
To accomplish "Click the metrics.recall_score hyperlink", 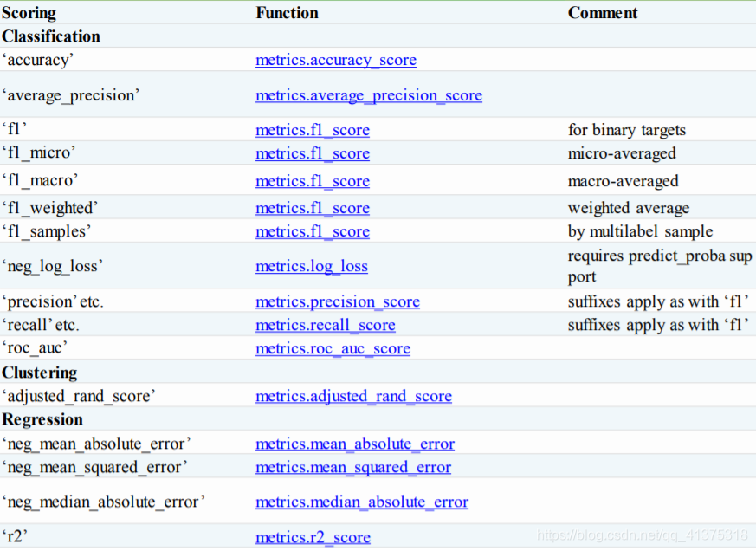I will pyautogui.click(x=326, y=325).
